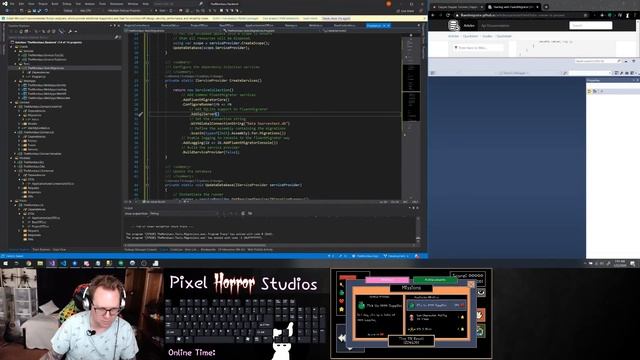Click the browser page vertical scrollbar
640x360 pixels.
click(x=638, y=39)
